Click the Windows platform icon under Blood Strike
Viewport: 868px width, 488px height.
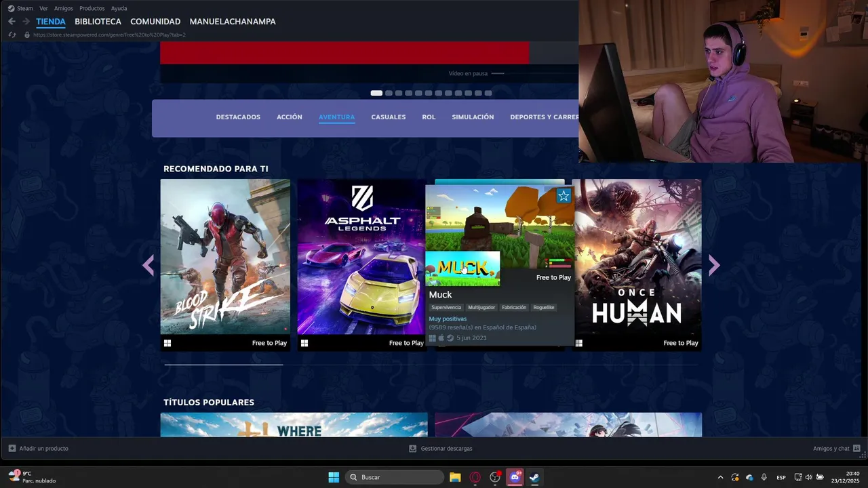[167, 343]
